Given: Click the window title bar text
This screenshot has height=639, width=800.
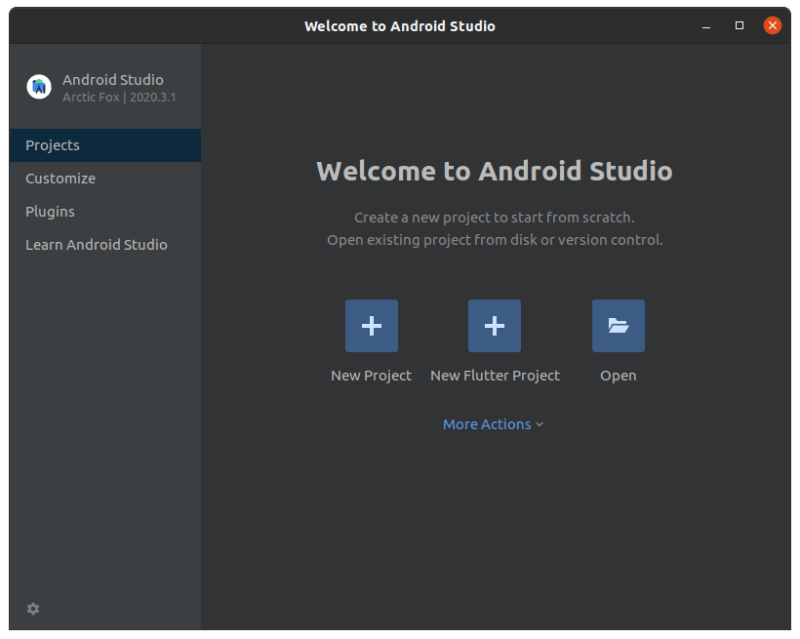Looking at the screenshot, I should click(x=399, y=26).
